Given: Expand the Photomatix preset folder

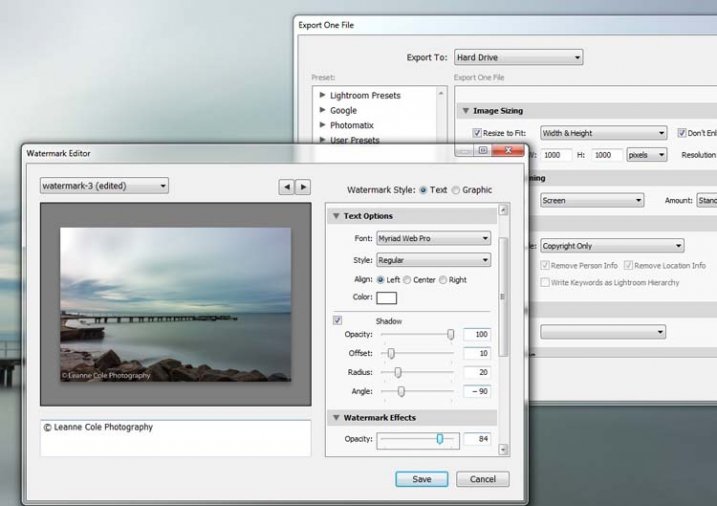Looking at the screenshot, I should [x=322, y=126].
